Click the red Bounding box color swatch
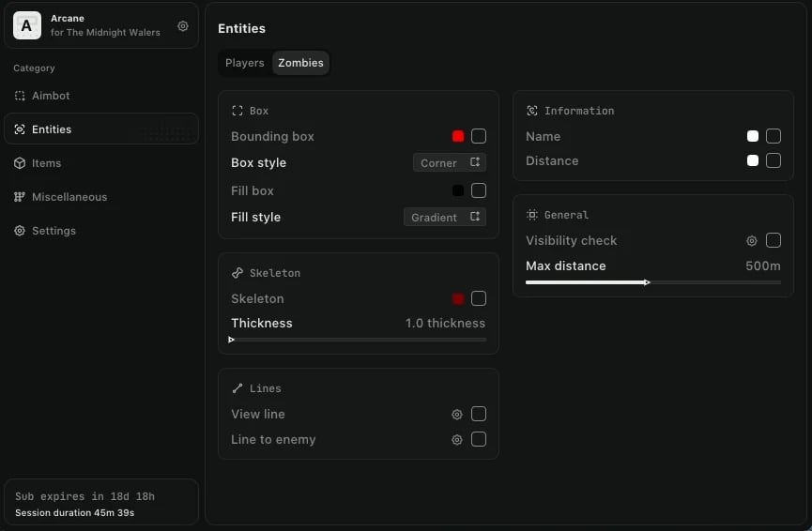Image resolution: width=812 pixels, height=531 pixels. pos(458,137)
